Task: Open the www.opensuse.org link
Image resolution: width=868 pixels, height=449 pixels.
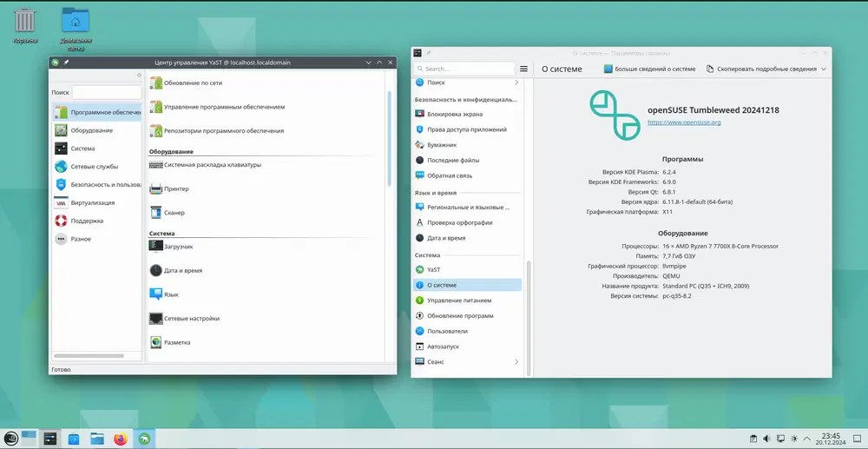Action: 684,122
